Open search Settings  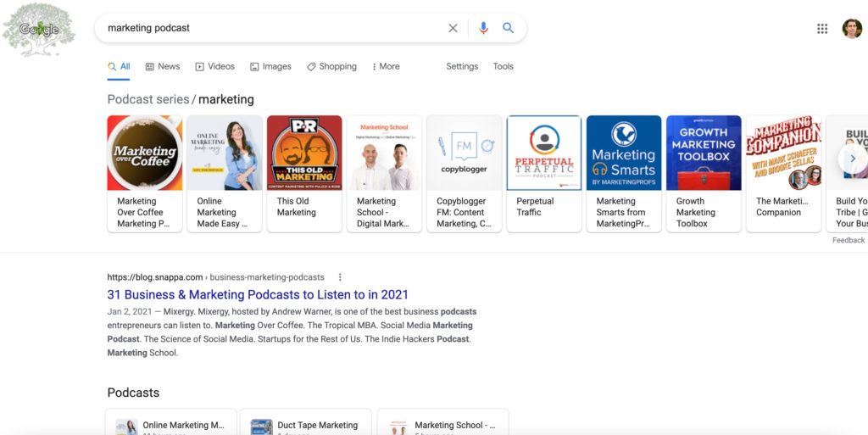[462, 66]
